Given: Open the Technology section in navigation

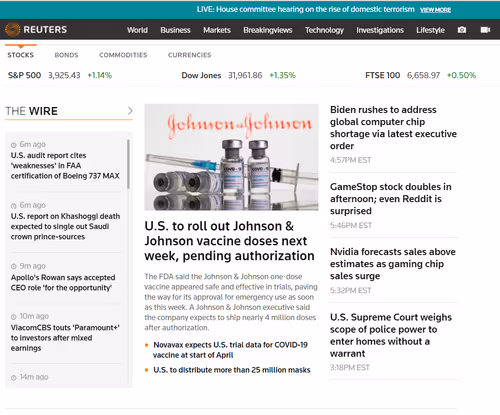Looking at the screenshot, I should click(x=324, y=30).
